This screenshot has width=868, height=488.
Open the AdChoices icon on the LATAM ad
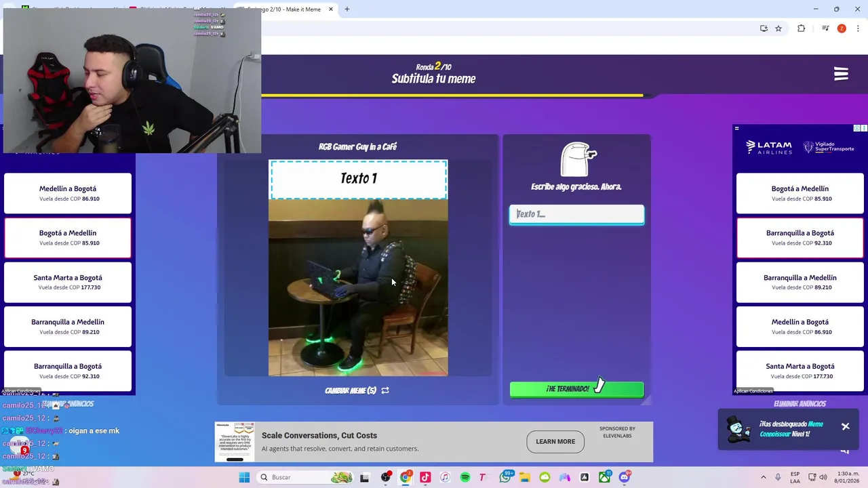pyautogui.click(x=857, y=128)
